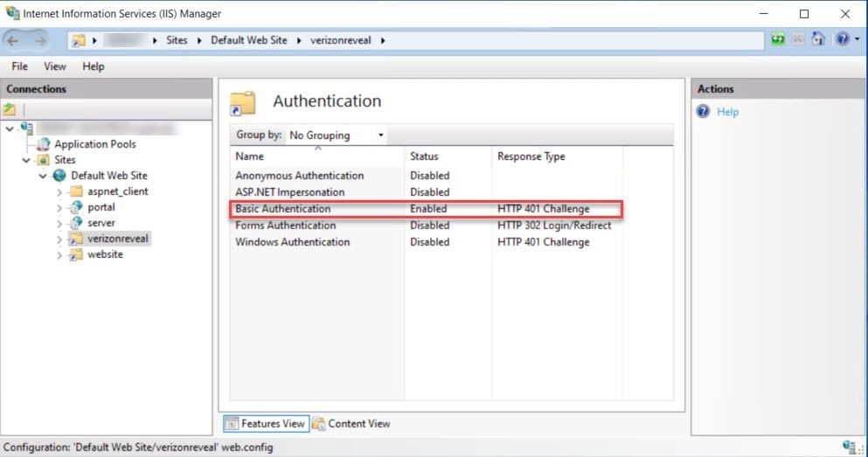The height and width of the screenshot is (457, 868).
Task: Click the Sites folder icon
Action: [43, 160]
